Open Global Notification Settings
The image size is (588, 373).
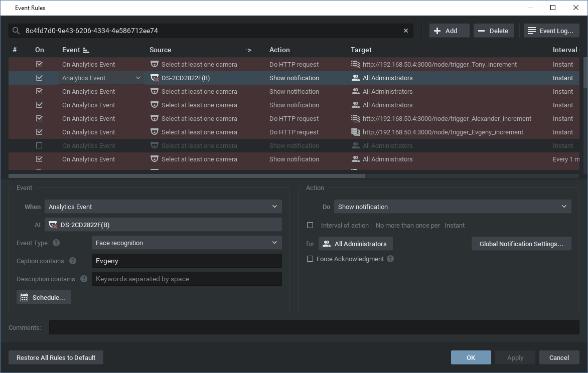pos(521,243)
